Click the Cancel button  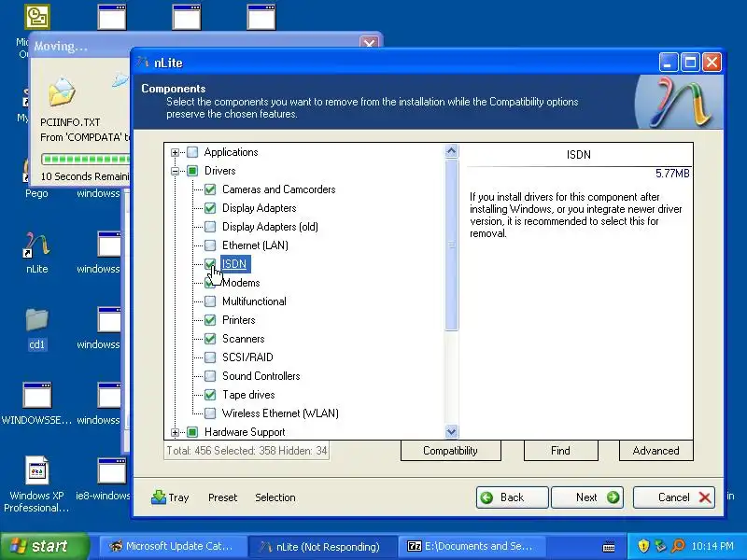tap(673, 497)
